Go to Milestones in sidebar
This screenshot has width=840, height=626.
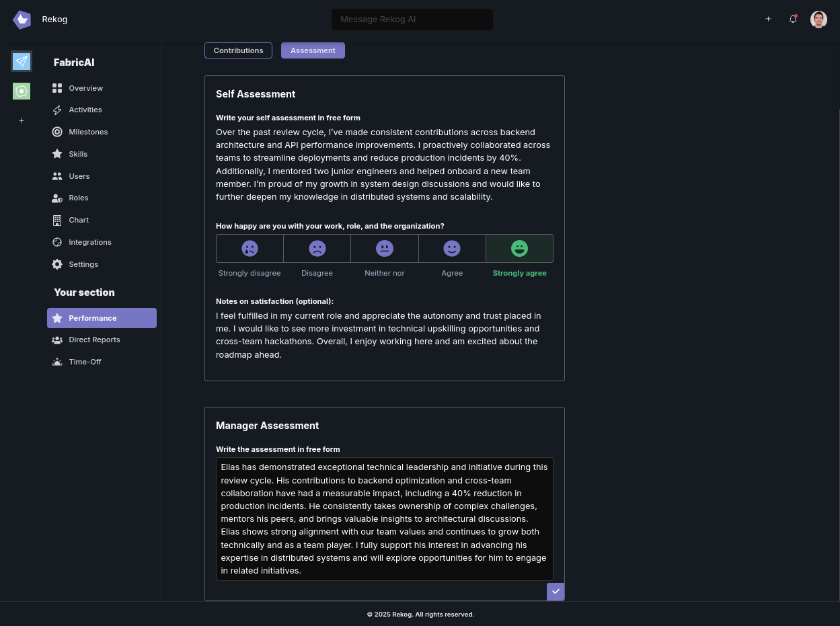(88, 132)
